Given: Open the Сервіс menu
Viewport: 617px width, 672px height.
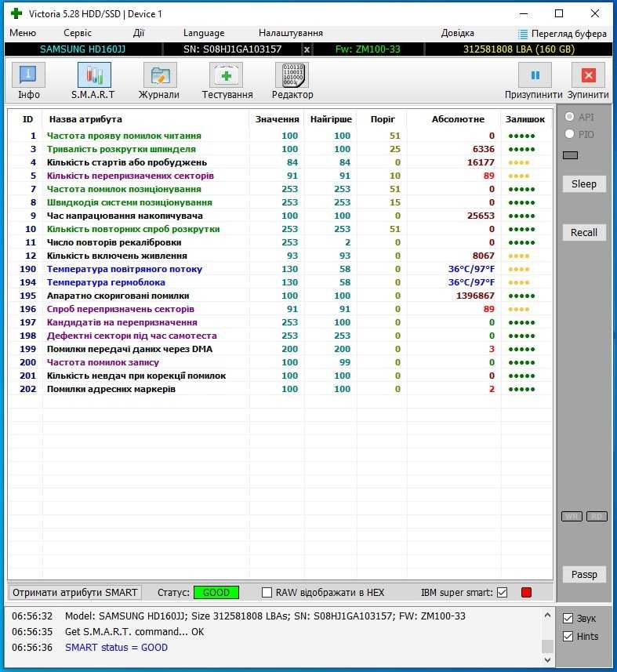Looking at the screenshot, I should pyautogui.click(x=77, y=33).
